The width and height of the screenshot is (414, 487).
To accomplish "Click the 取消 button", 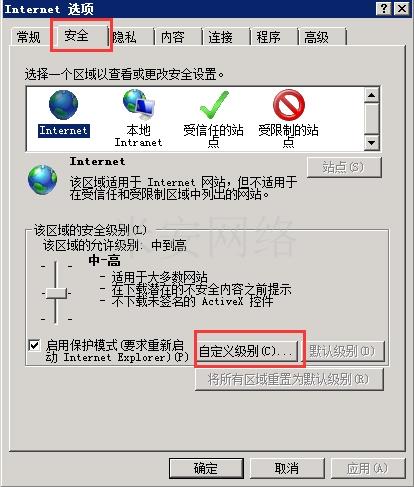I will 287,468.
